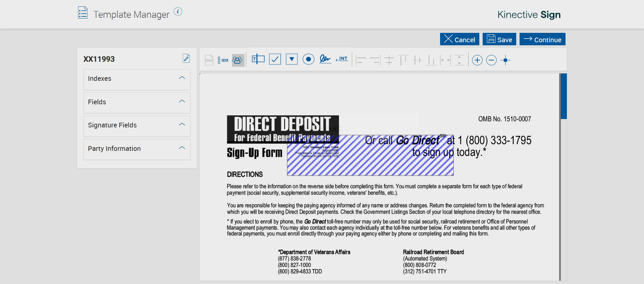Click the DIRECTIONS heading in document
The image size is (644, 284).
(x=245, y=174)
